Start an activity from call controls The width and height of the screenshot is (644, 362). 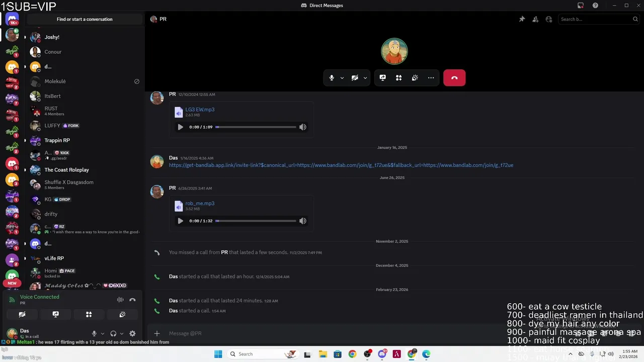tap(399, 78)
